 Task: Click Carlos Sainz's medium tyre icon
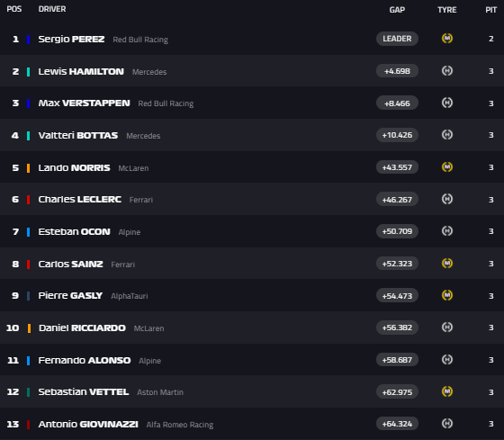pos(447,264)
